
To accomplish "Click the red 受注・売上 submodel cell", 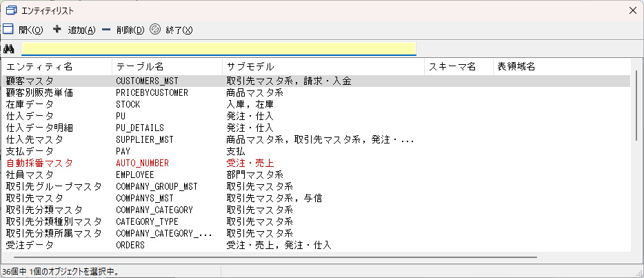I will (250, 163).
